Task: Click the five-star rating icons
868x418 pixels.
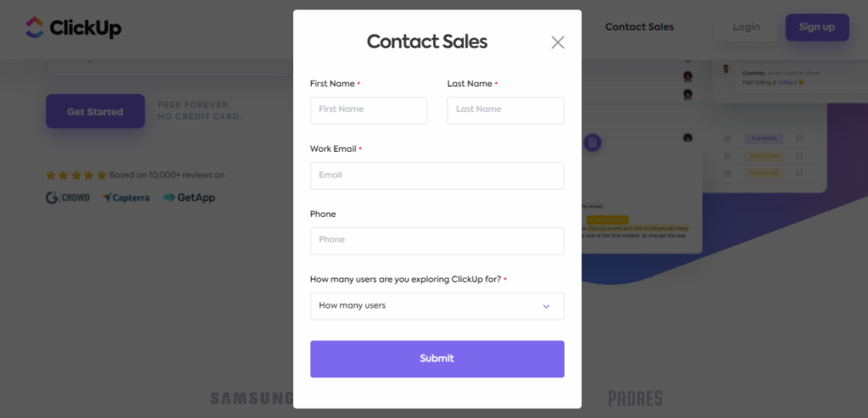Action: coord(75,175)
